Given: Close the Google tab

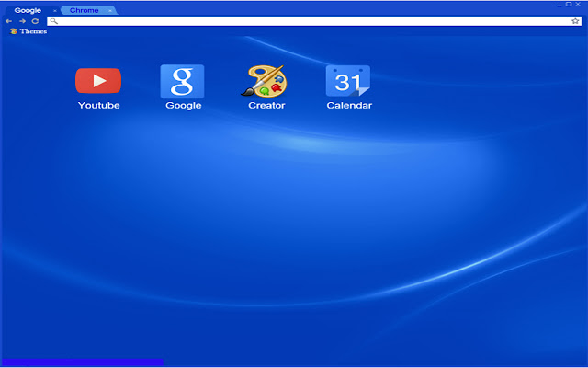Looking at the screenshot, I should click(x=55, y=11).
